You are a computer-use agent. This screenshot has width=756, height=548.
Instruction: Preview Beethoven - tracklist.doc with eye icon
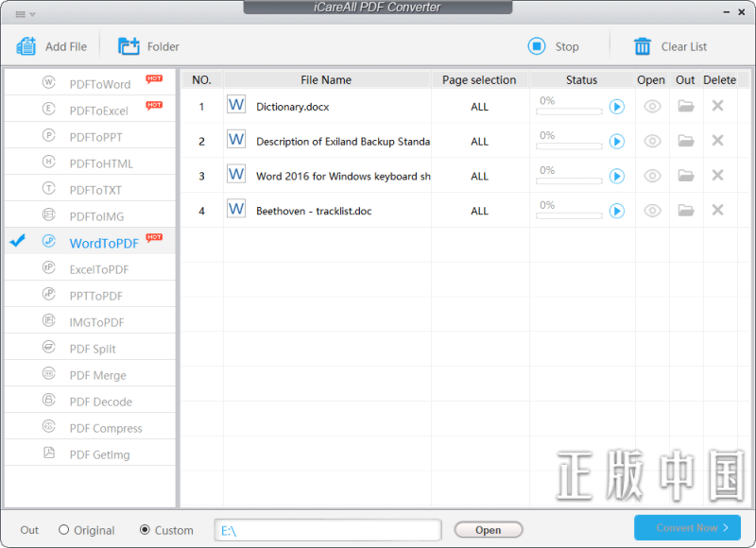(652, 210)
